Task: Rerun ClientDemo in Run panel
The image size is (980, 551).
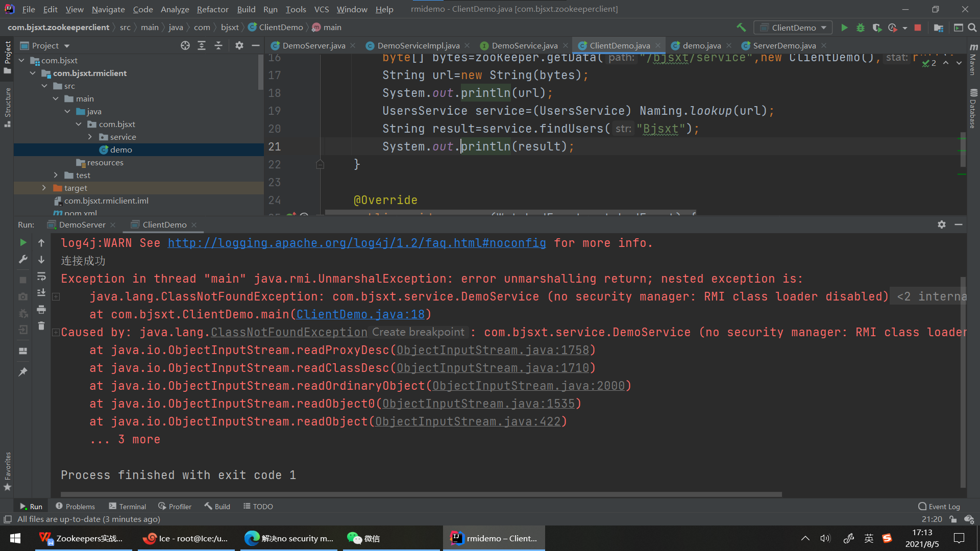Action: [23, 242]
